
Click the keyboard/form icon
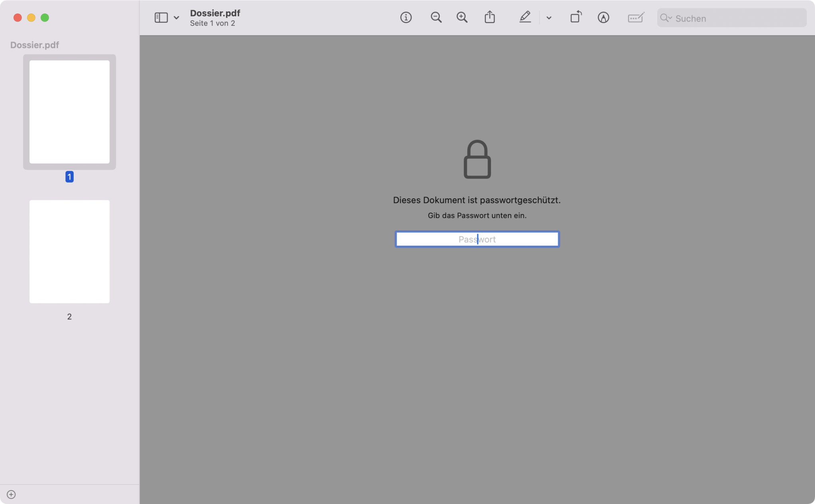coord(635,18)
